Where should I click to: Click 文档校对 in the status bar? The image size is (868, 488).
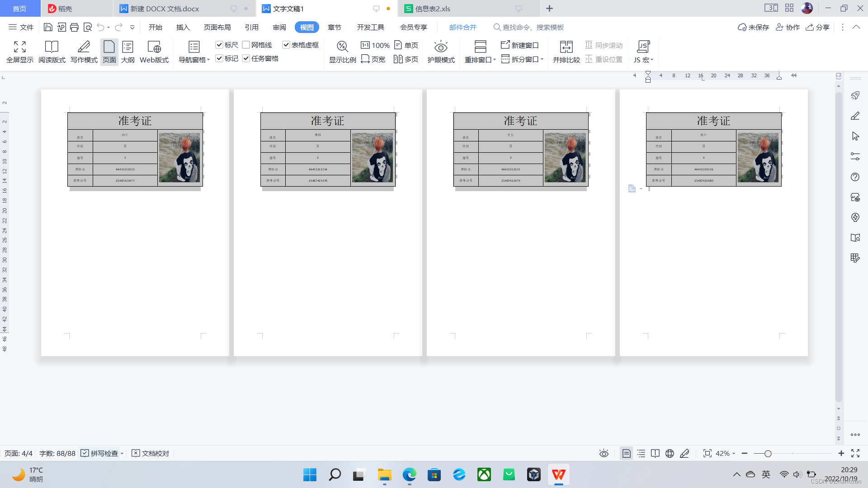[x=151, y=453]
